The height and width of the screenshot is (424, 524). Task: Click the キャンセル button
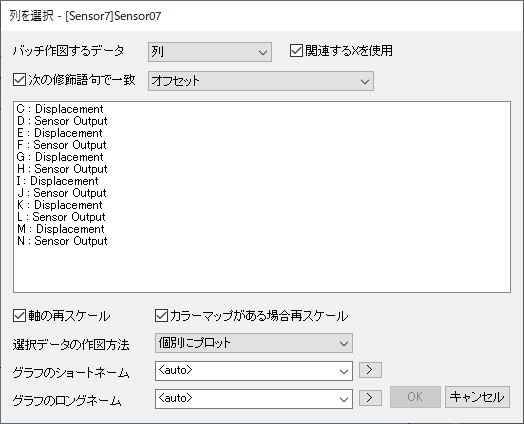477,397
